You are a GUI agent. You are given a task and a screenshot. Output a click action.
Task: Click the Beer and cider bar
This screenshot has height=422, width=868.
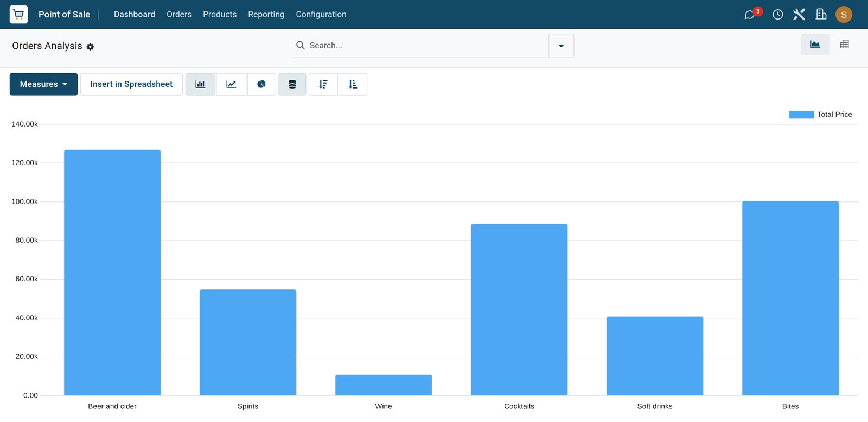112,273
